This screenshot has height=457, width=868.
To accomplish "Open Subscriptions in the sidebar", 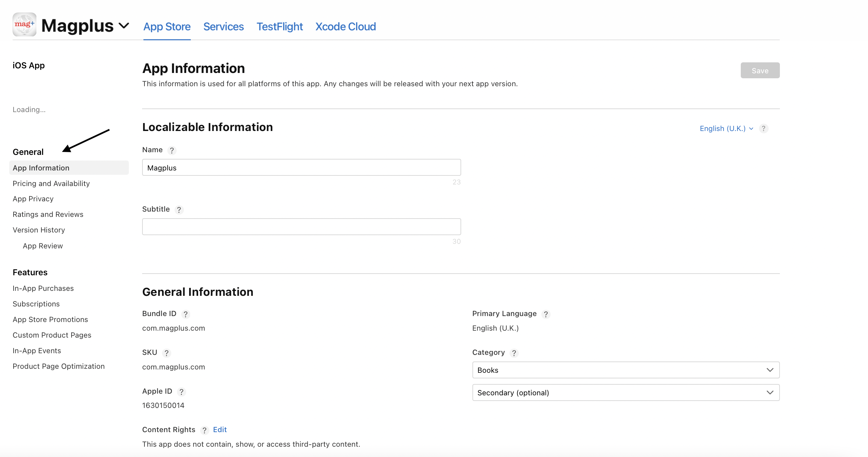I will [36, 303].
